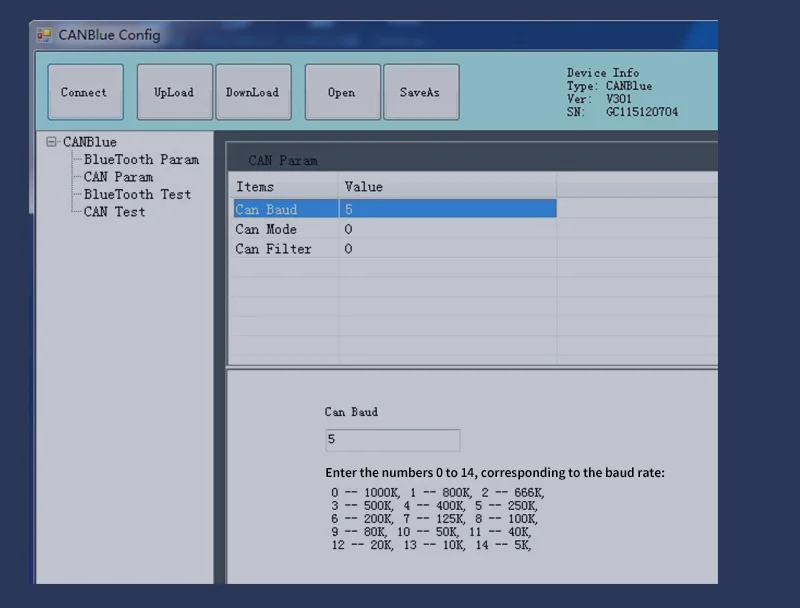Click the SaveAs button
This screenshot has height=608, width=800.
click(x=421, y=92)
